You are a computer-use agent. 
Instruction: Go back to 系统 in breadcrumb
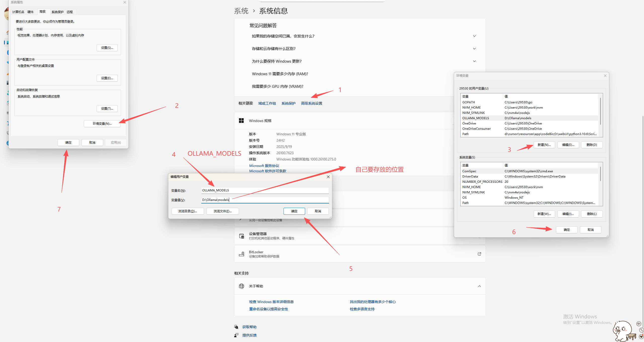click(241, 11)
